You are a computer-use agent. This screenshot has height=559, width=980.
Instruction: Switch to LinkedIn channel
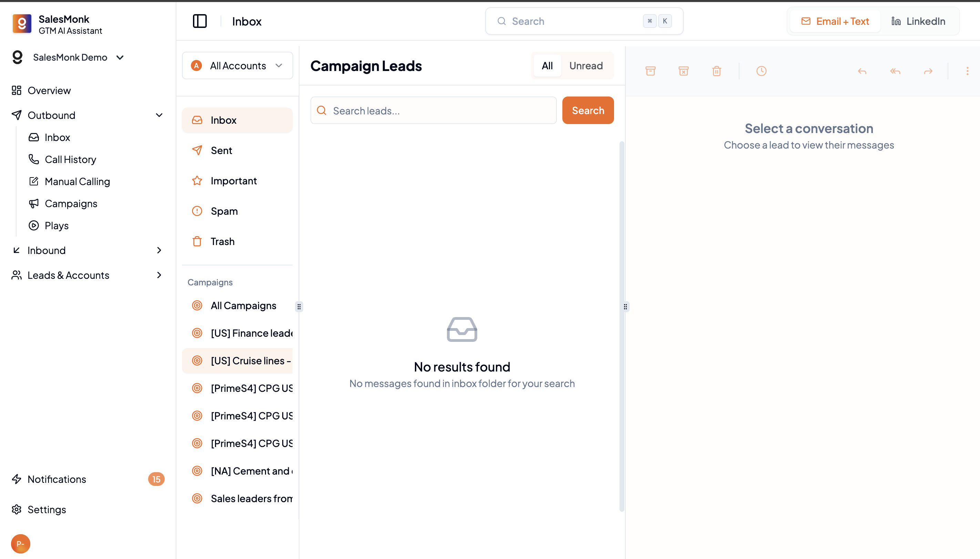pyautogui.click(x=918, y=21)
